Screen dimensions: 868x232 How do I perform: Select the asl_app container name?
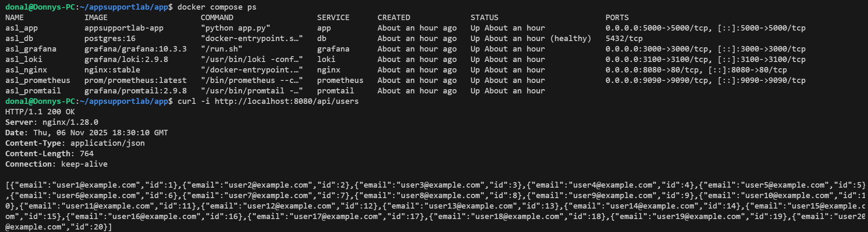point(21,28)
